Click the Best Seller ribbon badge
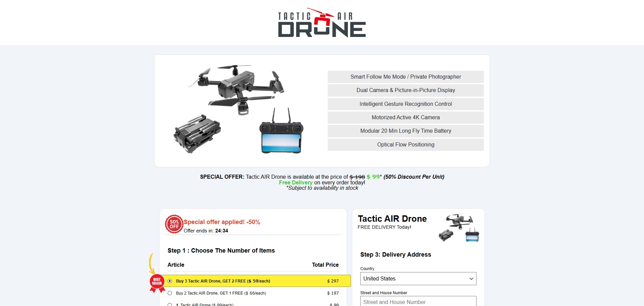Image resolution: width=644 pixels, height=306 pixels. (157, 282)
